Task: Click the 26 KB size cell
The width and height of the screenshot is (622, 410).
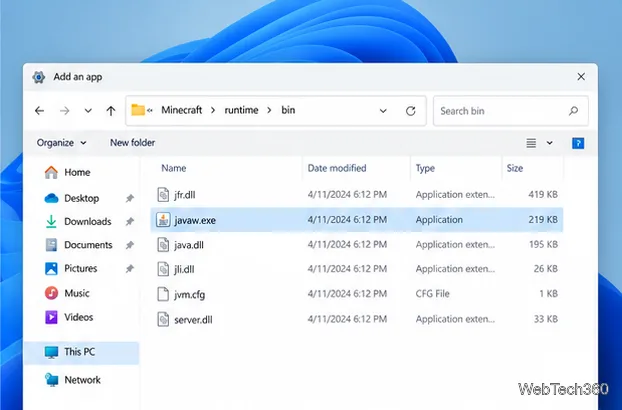Action: point(546,269)
